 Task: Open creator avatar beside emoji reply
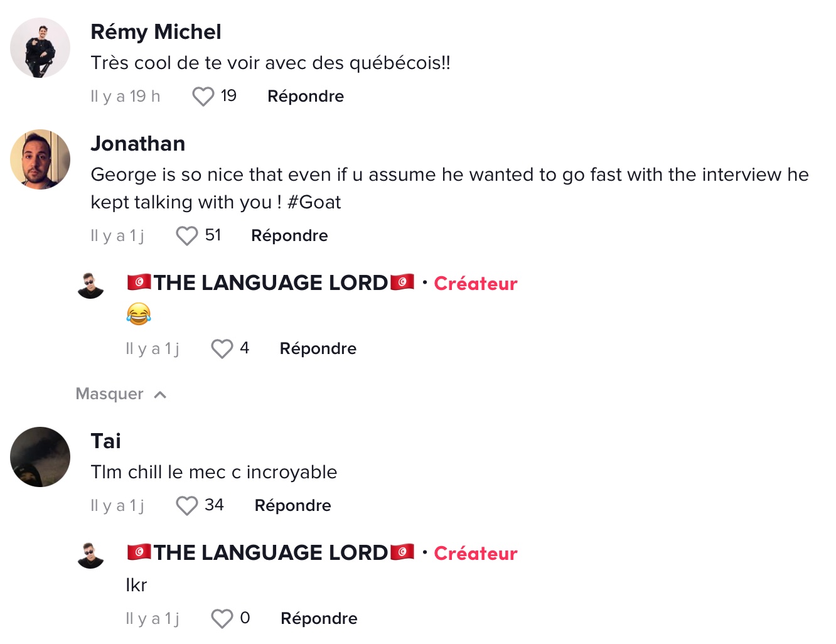90,285
